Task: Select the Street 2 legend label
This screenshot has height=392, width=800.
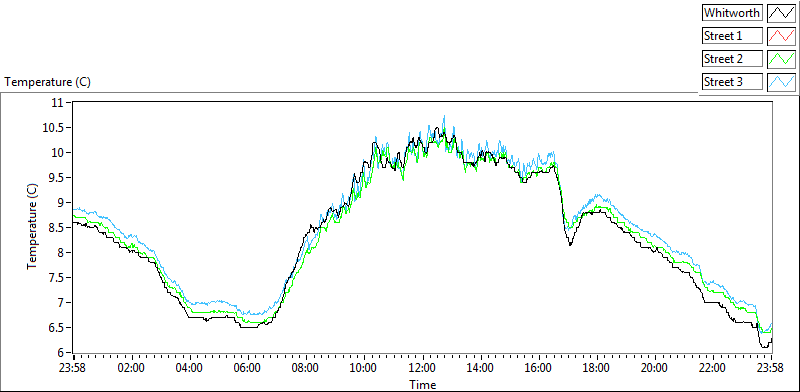Action: pyautogui.click(x=732, y=59)
